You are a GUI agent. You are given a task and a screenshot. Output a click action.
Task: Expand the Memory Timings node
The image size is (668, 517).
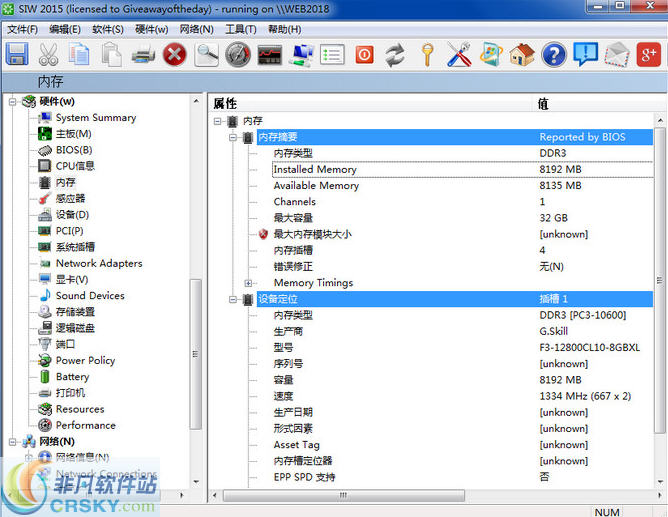pos(248,283)
